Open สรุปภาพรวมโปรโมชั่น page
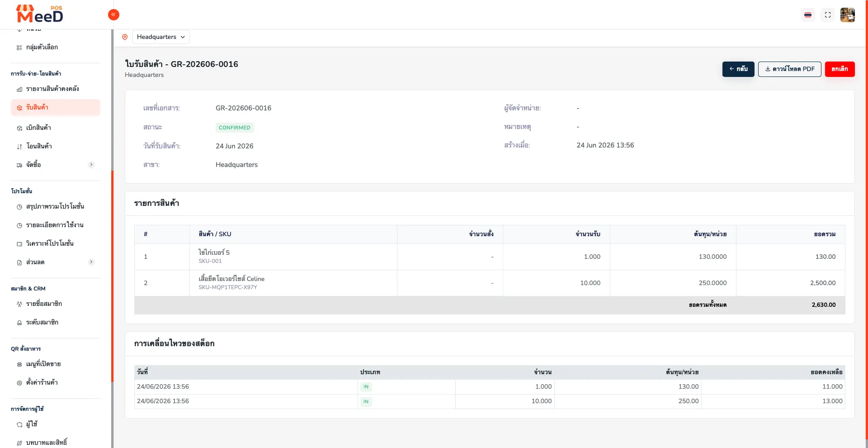 point(56,206)
